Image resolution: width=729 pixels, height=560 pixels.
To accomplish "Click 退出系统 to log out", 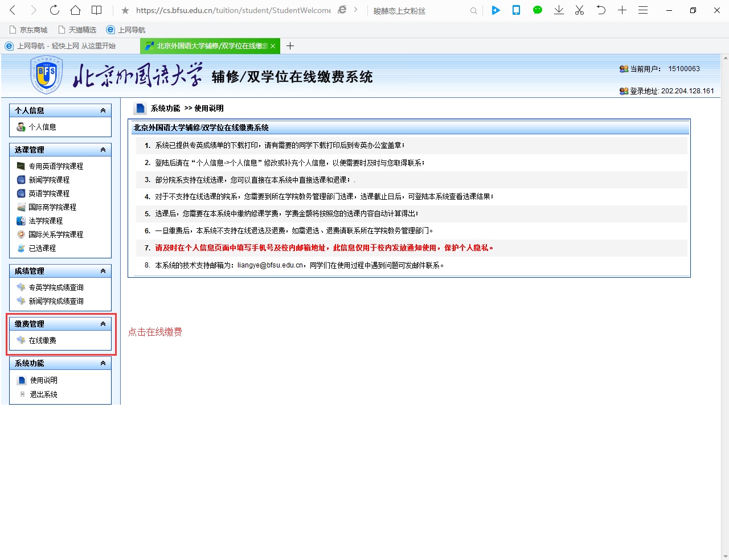I will [43, 394].
